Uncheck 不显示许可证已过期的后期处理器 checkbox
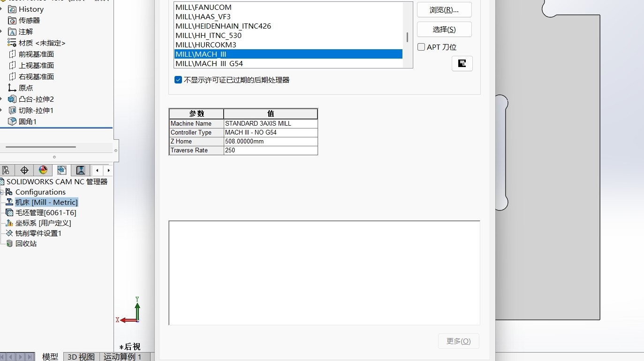Screen dimensions: 644x361 coord(178,80)
